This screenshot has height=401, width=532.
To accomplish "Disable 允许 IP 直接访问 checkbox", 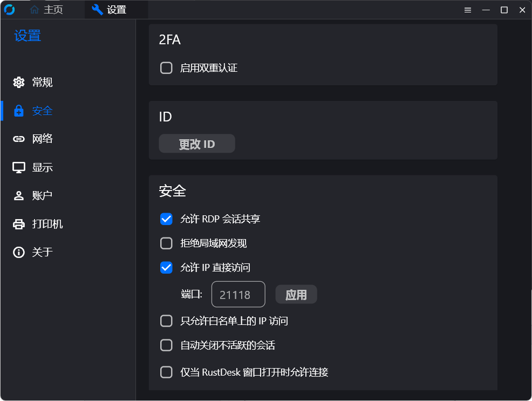I will coord(166,268).
